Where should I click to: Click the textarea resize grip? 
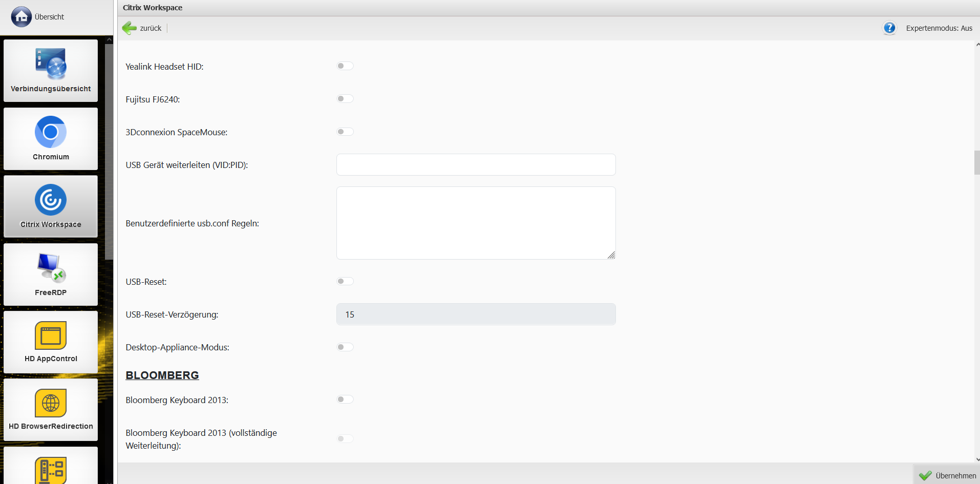coord(611,255)
